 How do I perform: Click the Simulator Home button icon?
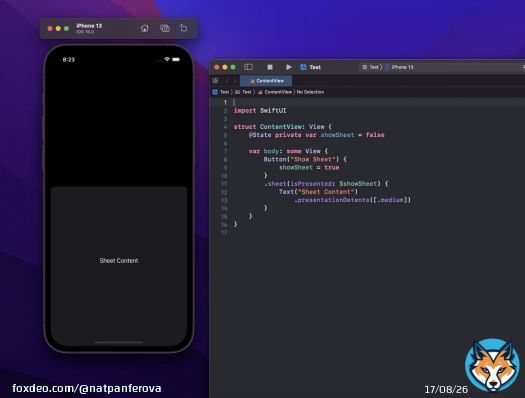click(x=145, y=28)
